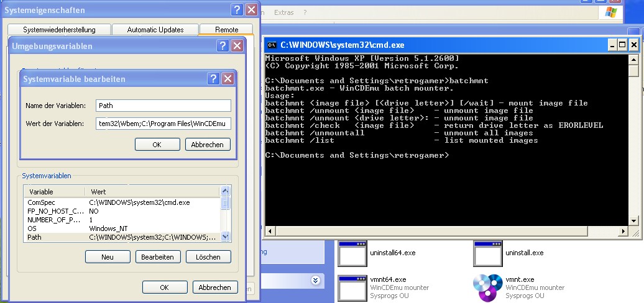
Task: Click vertical scrollbar thumb in cmd.exe window
Action: tap(634, 71)
